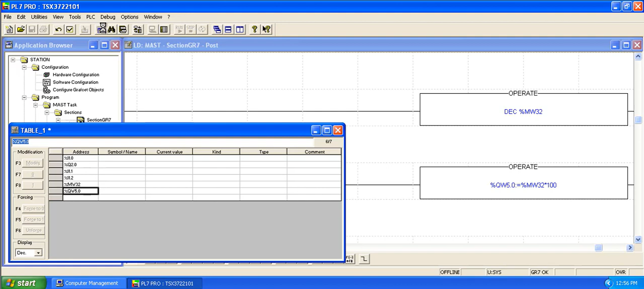Image resolution: width=644 pixels, height=289 pixels.
Task: Click the Undo arrow toolbar icon
Action: point(58,29)
